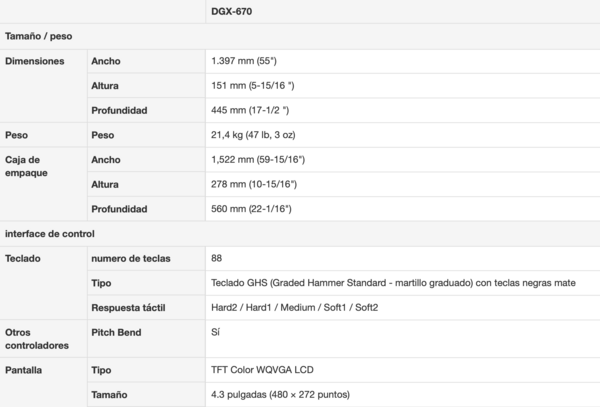Select the Respuesta táctil label
Image resolution: width=600 pixels, height=407 pixels.
[x=129, y=307]
